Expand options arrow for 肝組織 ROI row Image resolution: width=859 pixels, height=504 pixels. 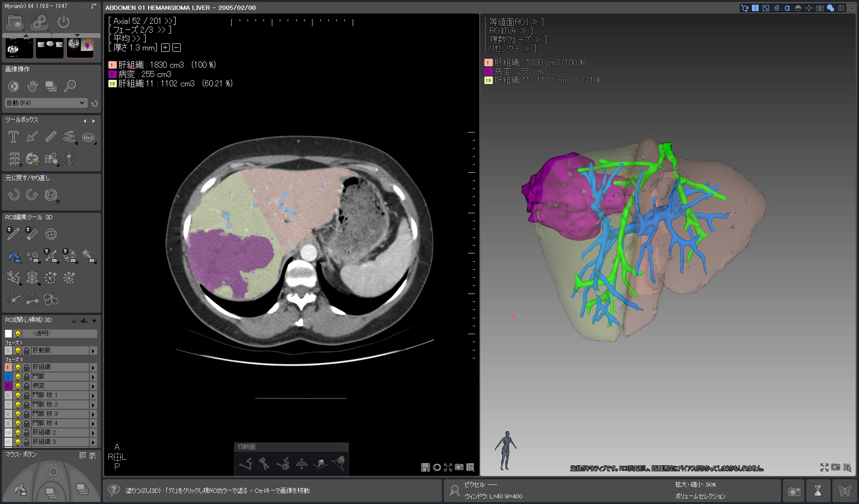coord(93,368)
